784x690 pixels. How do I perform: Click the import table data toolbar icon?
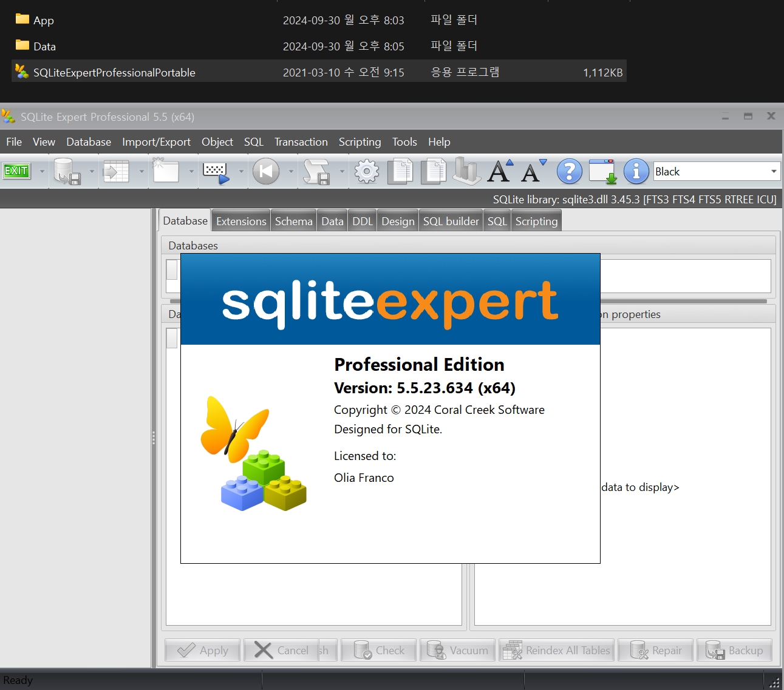coord(117,171)
